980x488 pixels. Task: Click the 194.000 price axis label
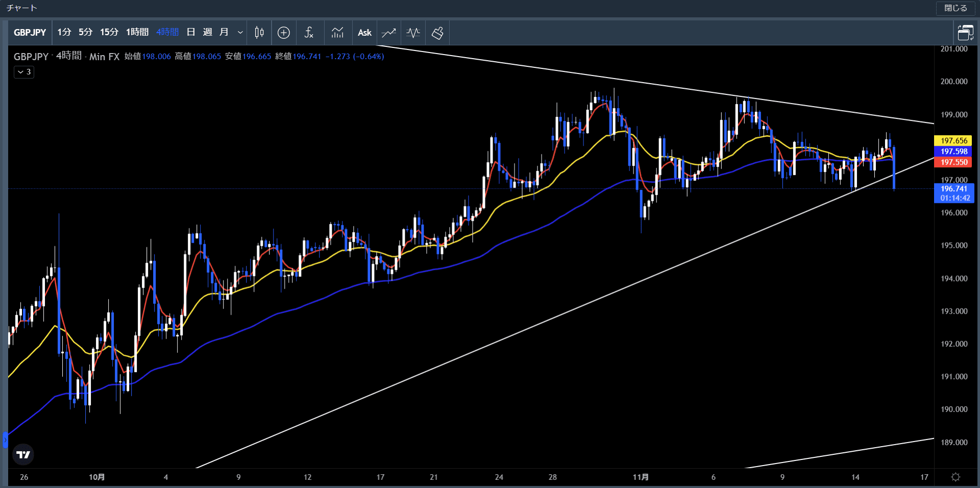click(953, 278)
